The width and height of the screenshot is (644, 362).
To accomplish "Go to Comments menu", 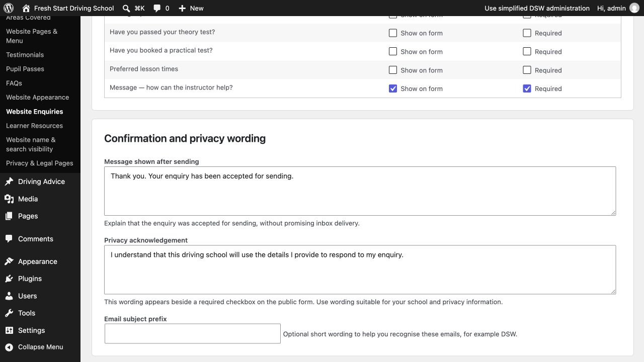I will click(x=35, y=239).
